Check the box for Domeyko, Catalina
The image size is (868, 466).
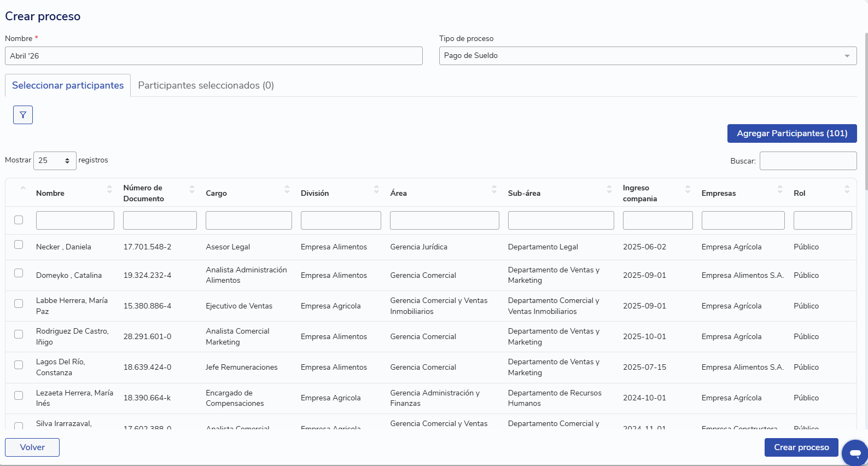coord(19,273)
